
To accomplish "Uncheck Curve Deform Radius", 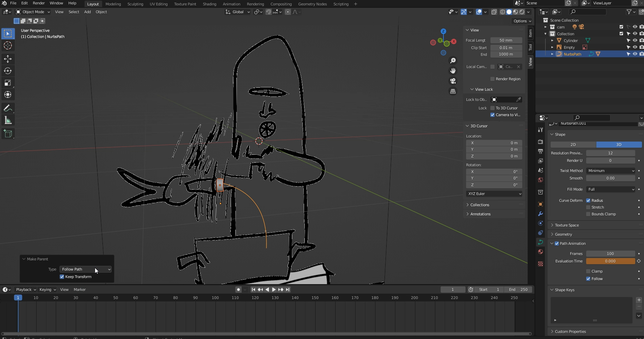I will tap(588, 200).
